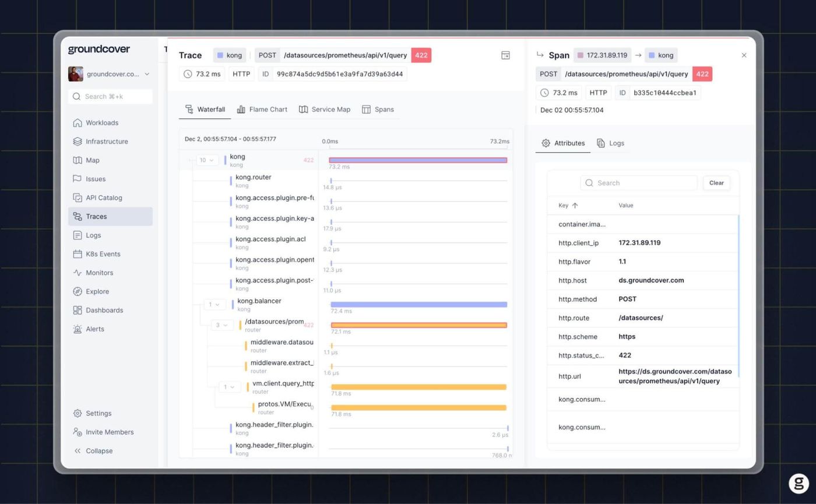Click the kong root span 73.2 ms bar
The height and width of the screenshot is (504, 816).
click(x=418, y=160)
